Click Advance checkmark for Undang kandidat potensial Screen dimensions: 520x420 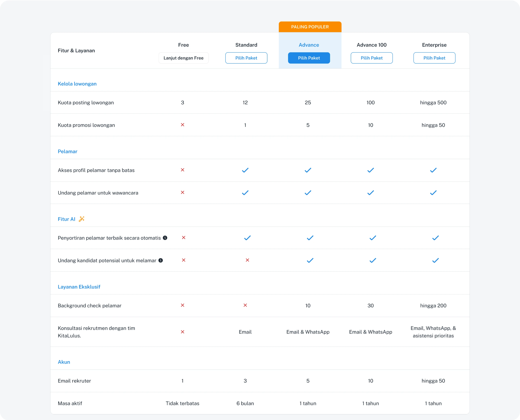(310, 260)
